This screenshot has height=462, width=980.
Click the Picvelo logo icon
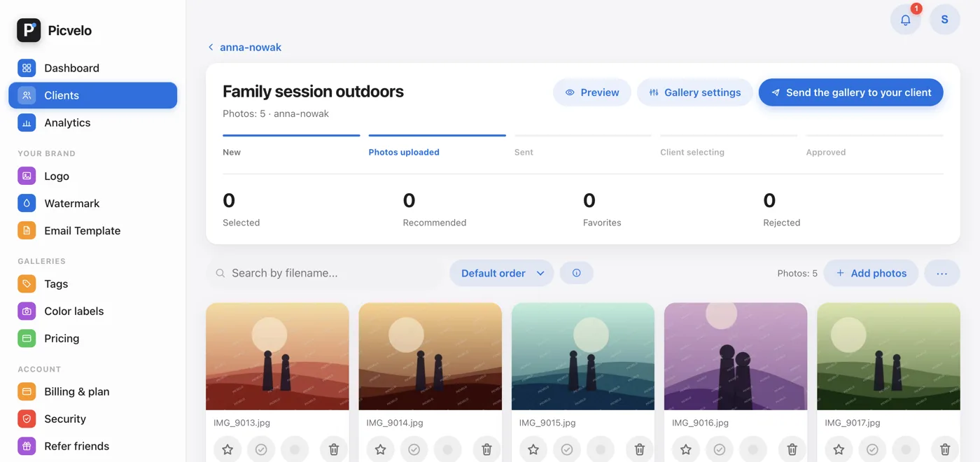click(x=29, y=30)
